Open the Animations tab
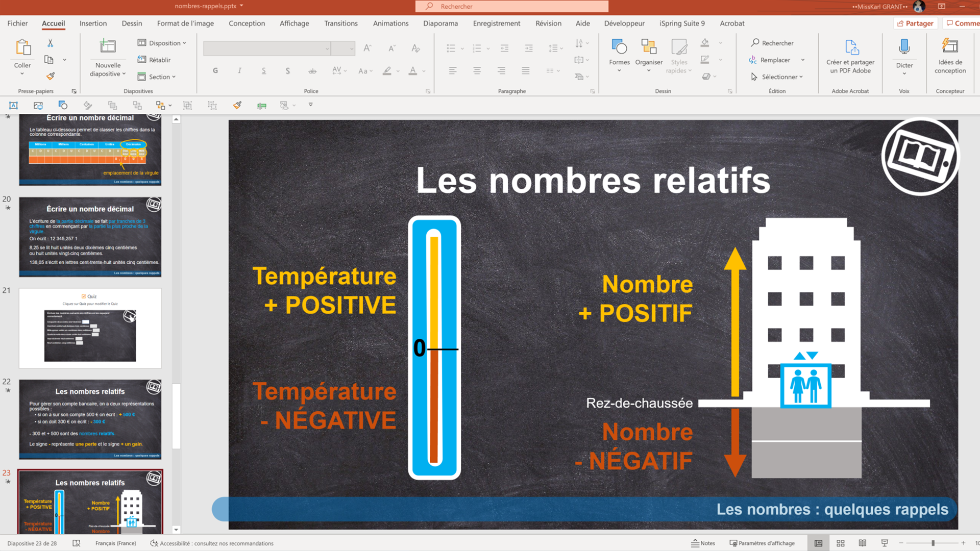Image resolution: width=980 pixels, height=551 pixels. coord(390,23)
